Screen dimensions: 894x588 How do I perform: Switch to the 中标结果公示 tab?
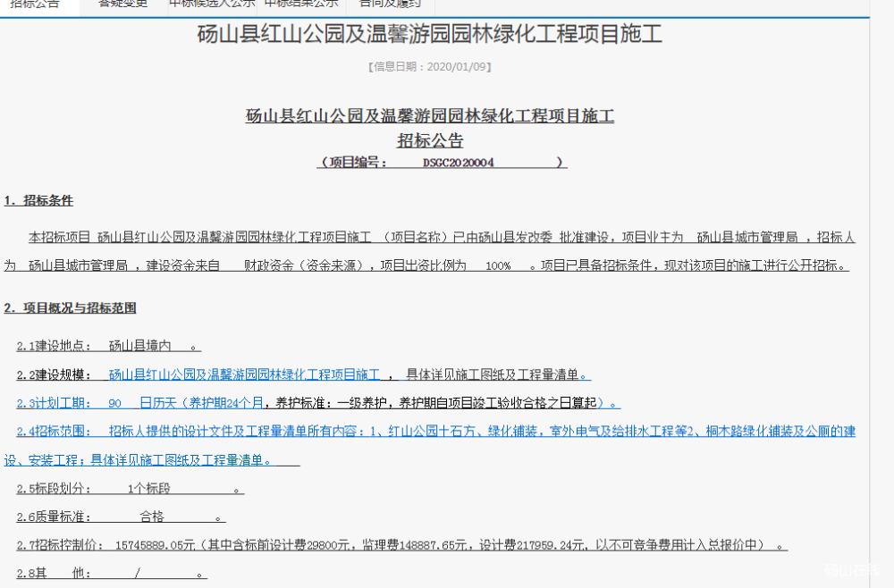click(301, 4)
